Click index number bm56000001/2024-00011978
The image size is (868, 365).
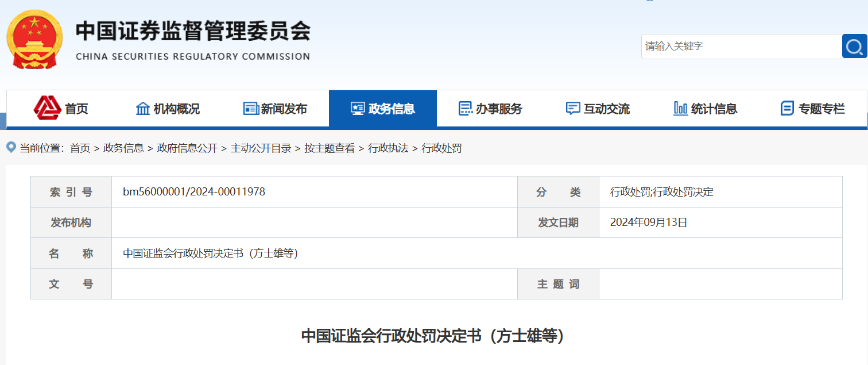194,192
